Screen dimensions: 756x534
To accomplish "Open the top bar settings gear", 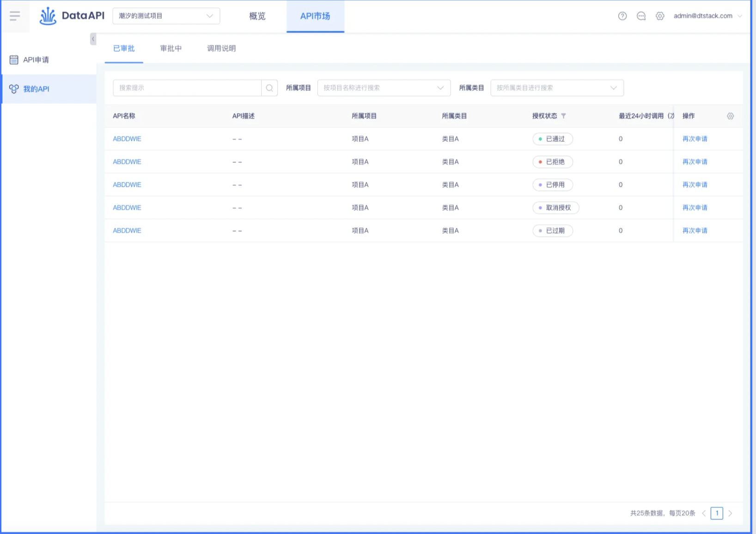I will 660,16.
